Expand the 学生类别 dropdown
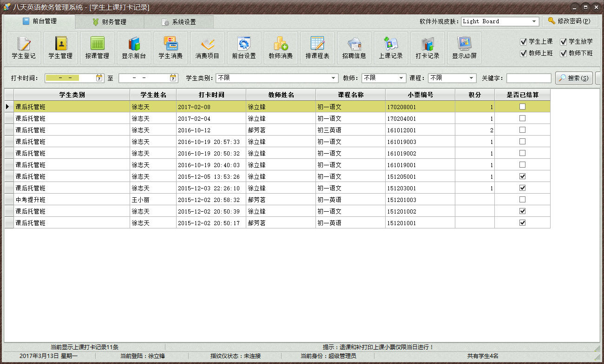Screen dimensions: 604x364 pos(333,78)
